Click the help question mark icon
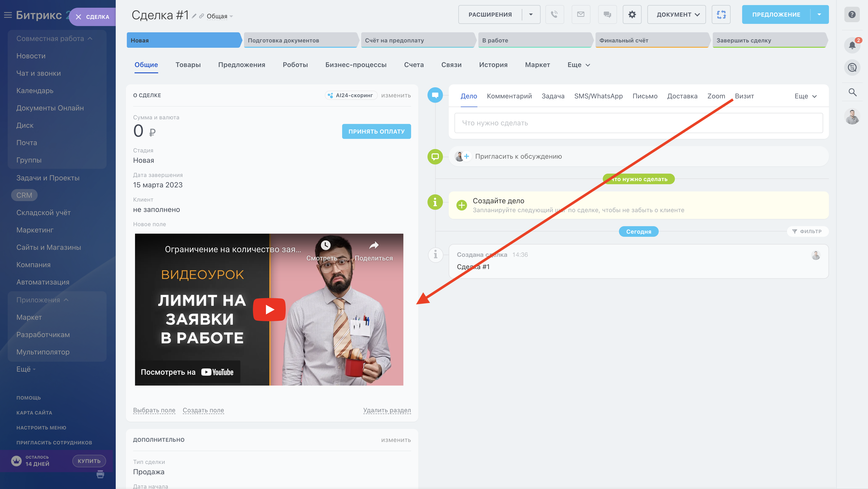Viewport: 868px width, 489px height. coord(852,14)
